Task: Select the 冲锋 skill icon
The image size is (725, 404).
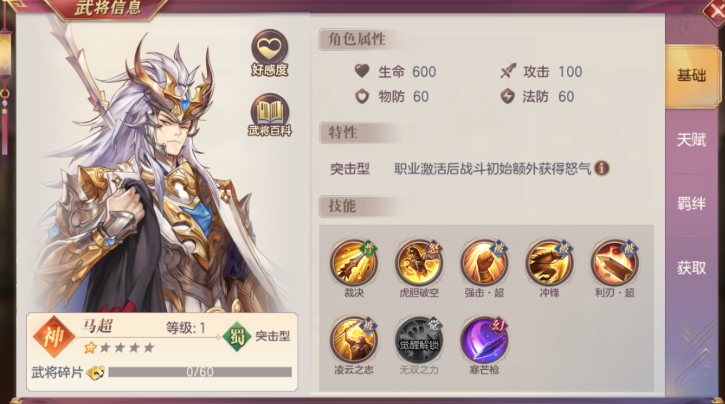Action: 549,263
